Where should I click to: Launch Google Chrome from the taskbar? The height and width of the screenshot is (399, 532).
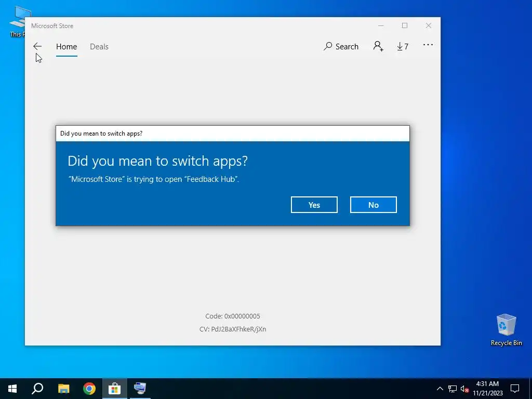[89, 389]
